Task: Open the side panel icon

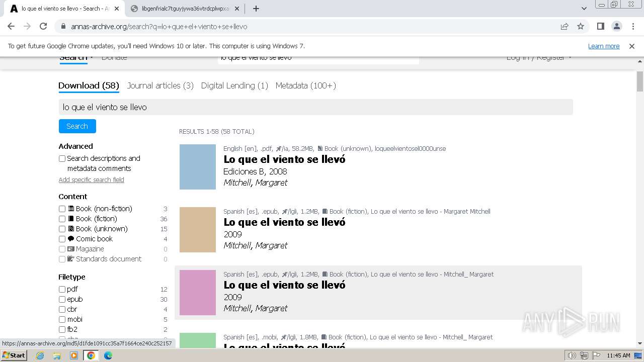Action: click(x=601, y=27)
